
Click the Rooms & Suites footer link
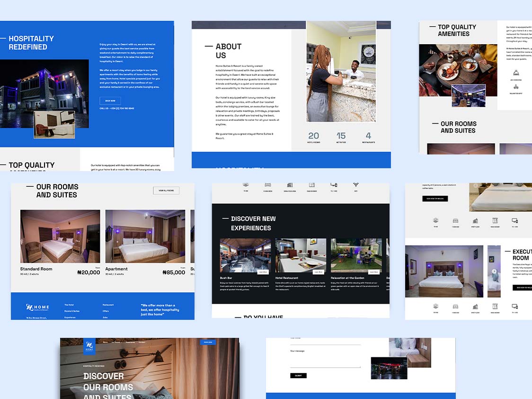tap(72, 312)
